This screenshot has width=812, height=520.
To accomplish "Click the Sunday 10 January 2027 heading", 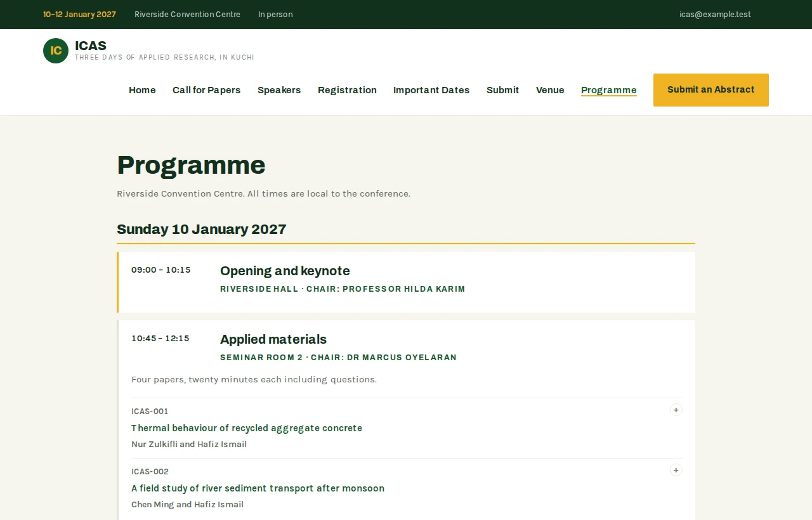I will (x=202, y=229).
